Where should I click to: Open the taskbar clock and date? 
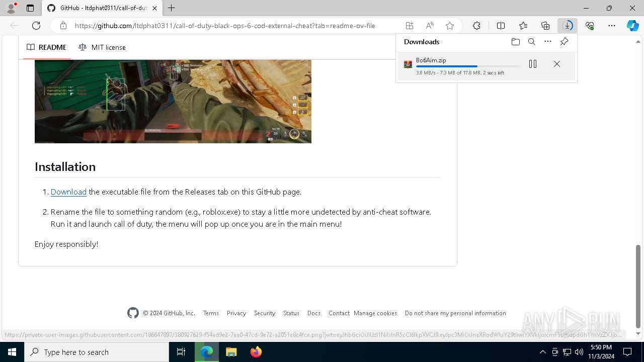pos(601,352)
